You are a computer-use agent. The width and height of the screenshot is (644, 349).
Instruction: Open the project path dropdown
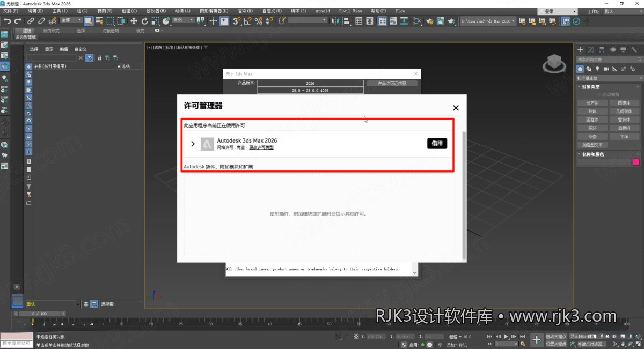coord(487,21)
